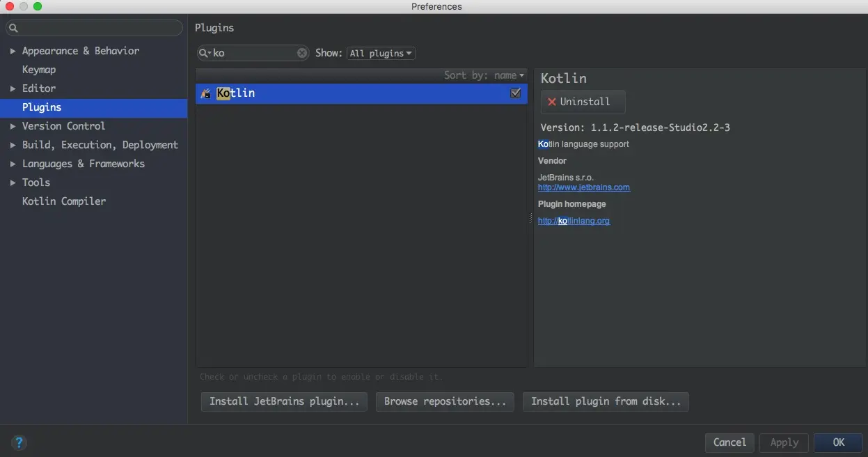Open Kotlin Compiler settings page

[x=64, y=201]
